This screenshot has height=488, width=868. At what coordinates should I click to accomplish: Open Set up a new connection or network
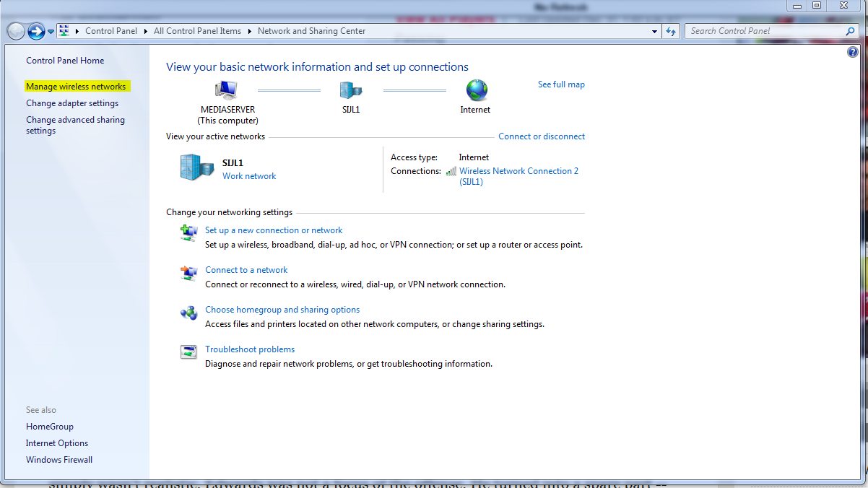coord(274,230)
